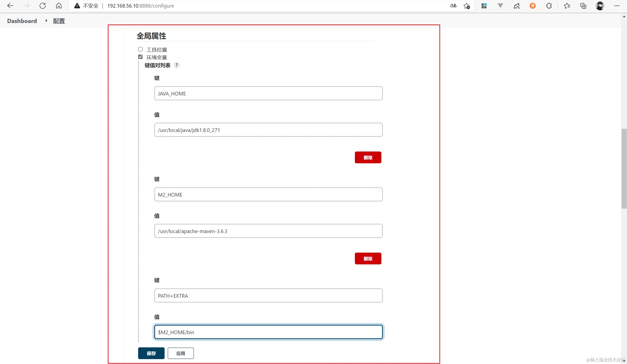Image resolution: width=627 pixels, height=364 pixels.
Task: Open the help question mark for 键值对列表
Action: pyautogui.click(x=177, y=65)
